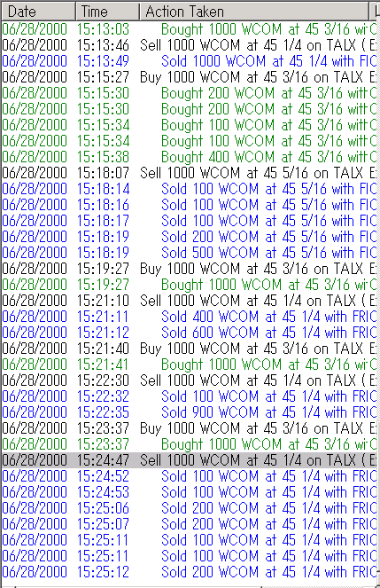Image resolution: width=380 pixels, height=588 pixels.
Task: Select the Sold 200 WCOM row at 15:18:19
Action: (x=190, y=237)
